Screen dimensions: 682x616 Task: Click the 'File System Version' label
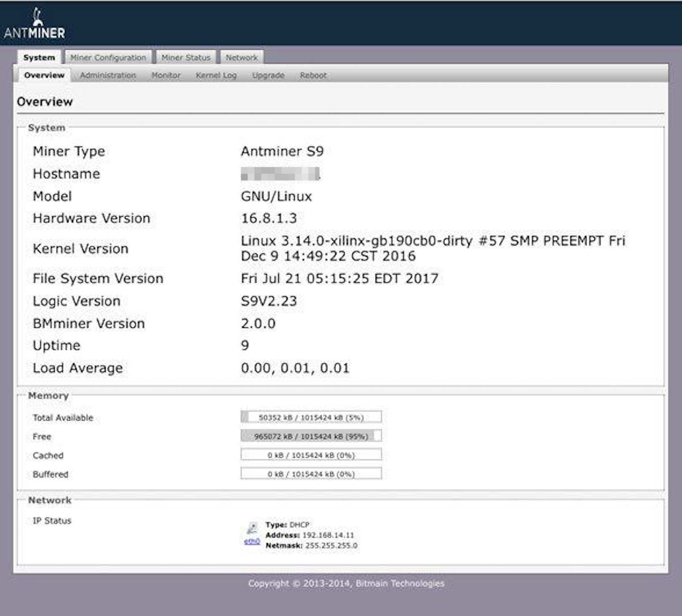98,279
